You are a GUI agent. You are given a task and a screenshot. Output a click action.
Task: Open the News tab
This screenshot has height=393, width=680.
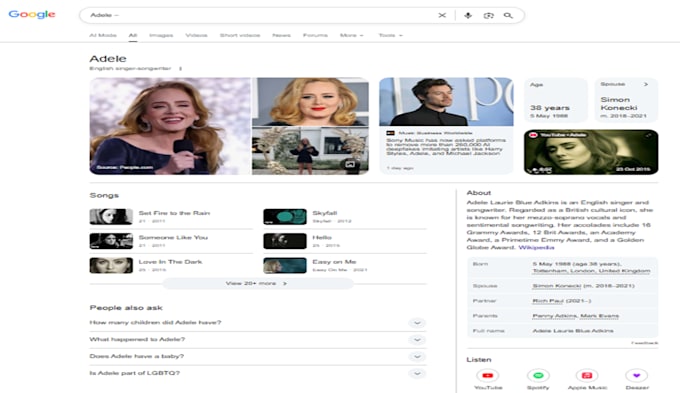[x=281, y=35]
